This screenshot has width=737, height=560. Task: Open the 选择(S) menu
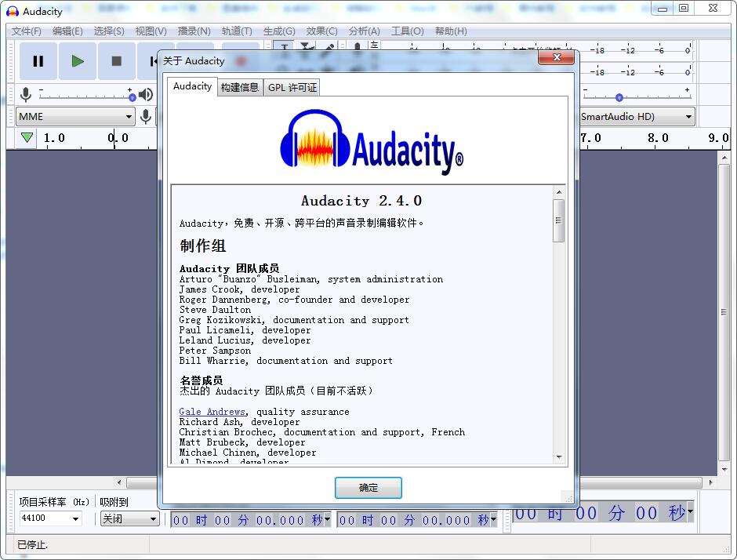click(x=109, y=31)
